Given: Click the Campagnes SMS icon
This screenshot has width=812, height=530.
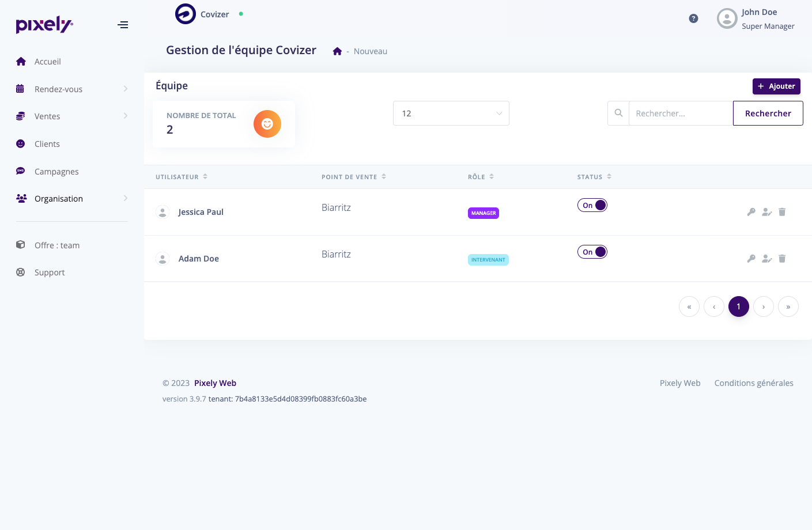Looking at the screenshot, I should [20, 171].
